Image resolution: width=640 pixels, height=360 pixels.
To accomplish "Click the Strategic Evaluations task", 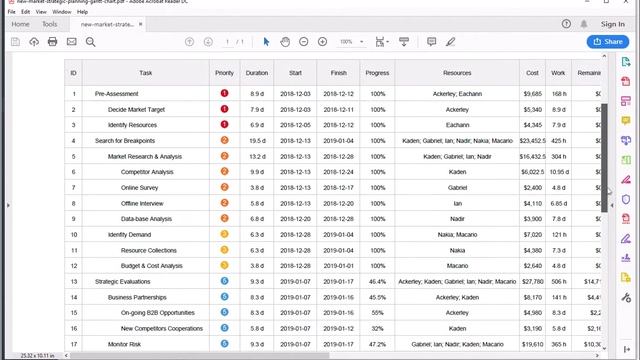I will coord(122,282).
